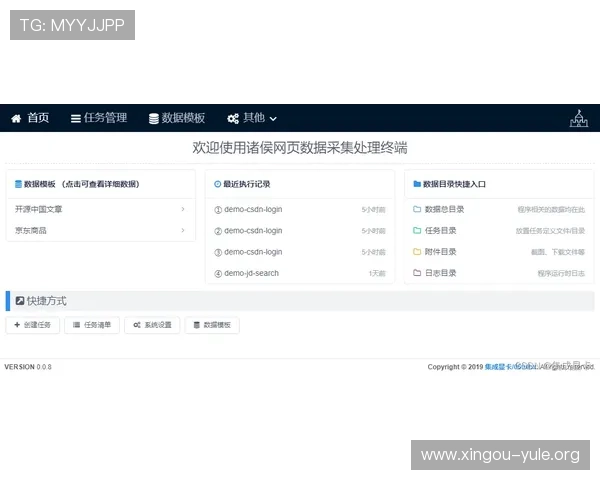600x480 pixels.
Task: Click 程序运行时日志 description text
Action: 561,273
